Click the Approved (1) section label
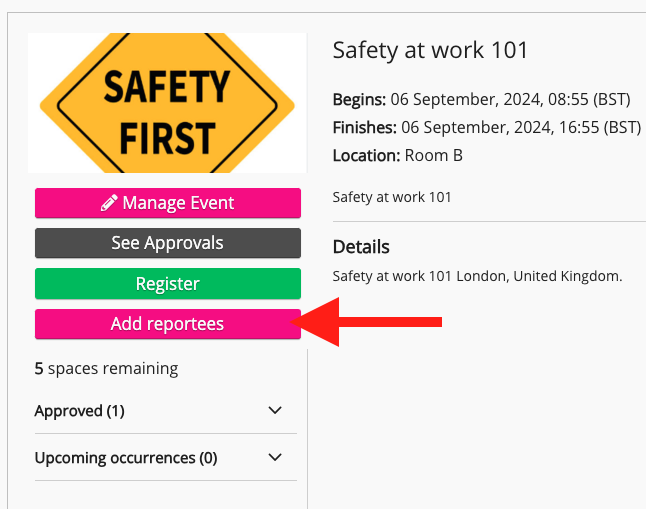 [80, 411]
